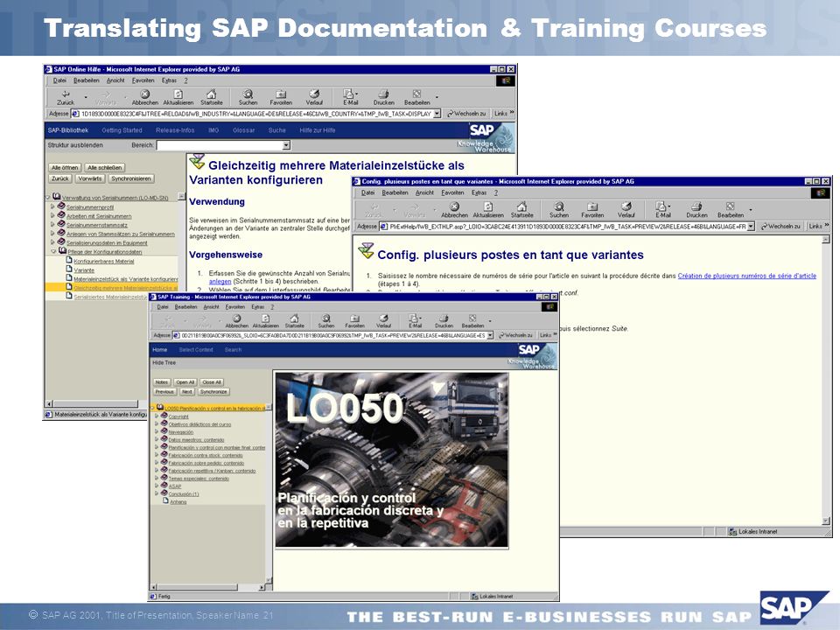840x630 pixels.
Task: Click Wechseln zu in Config. plusieurs postes window
Action: [x=781, y=227]
